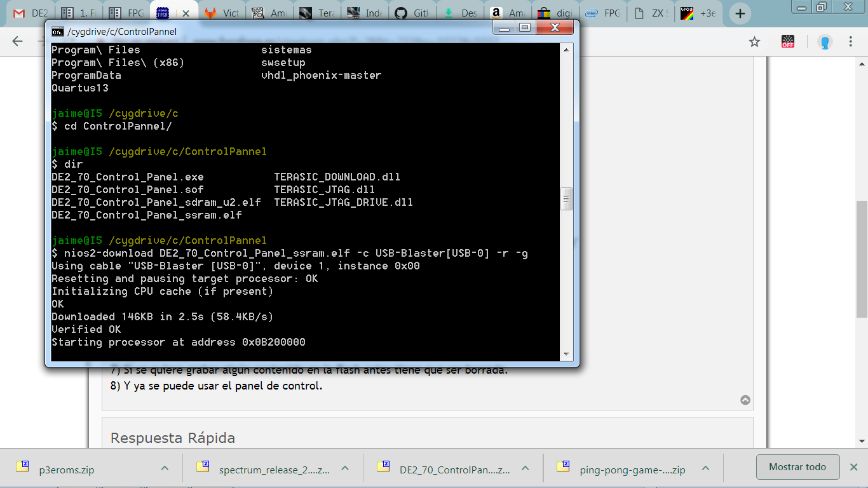Open menu for DE2_70_ControlPanel download
The height and width of the screenshot is (488, 868).
pyautogui.click(x=525, y=468)
